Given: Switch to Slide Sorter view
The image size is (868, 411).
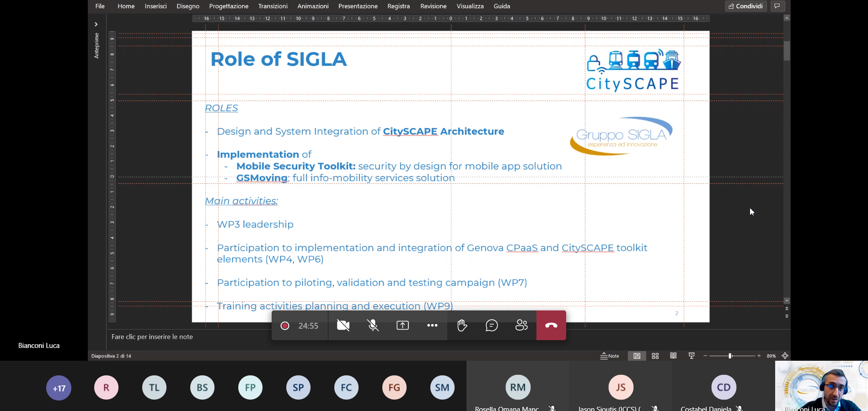Looking at the screenshot, I should point(655,356).
